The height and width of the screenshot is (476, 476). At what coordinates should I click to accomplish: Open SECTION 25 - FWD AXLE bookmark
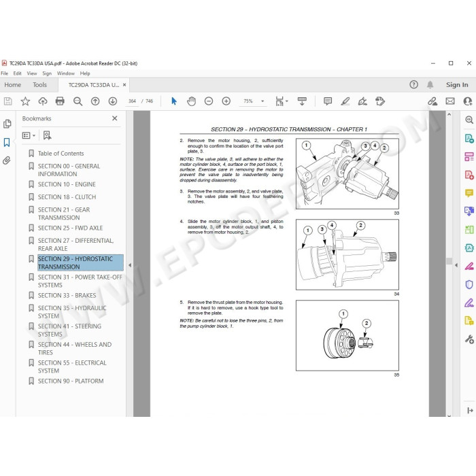[70, 228]
